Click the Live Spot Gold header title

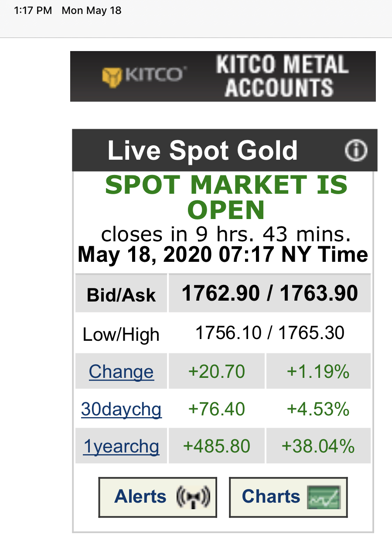click(x=202, y=151)
